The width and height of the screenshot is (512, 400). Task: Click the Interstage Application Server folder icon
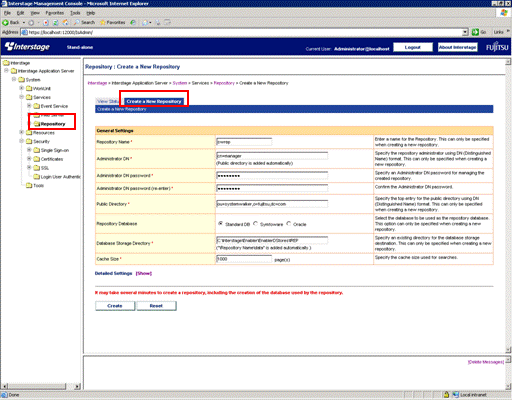pos(14,71)
